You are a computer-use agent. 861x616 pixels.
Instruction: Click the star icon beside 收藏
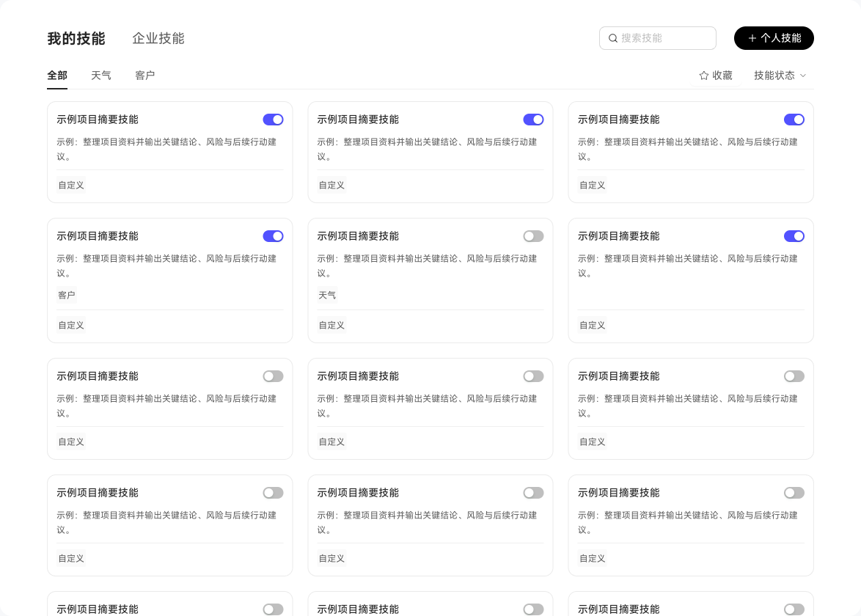point(704,76)
